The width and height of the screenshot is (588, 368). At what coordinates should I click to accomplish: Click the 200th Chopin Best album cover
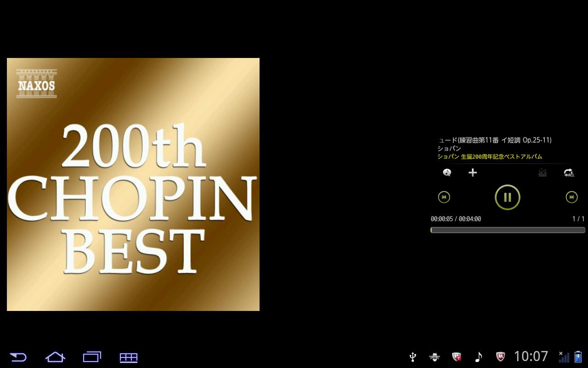tap(133, 184)
